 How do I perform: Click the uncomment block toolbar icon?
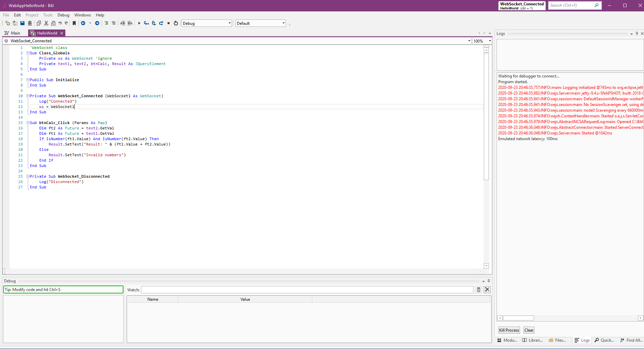pyautogui.click(x=114, y=23)
